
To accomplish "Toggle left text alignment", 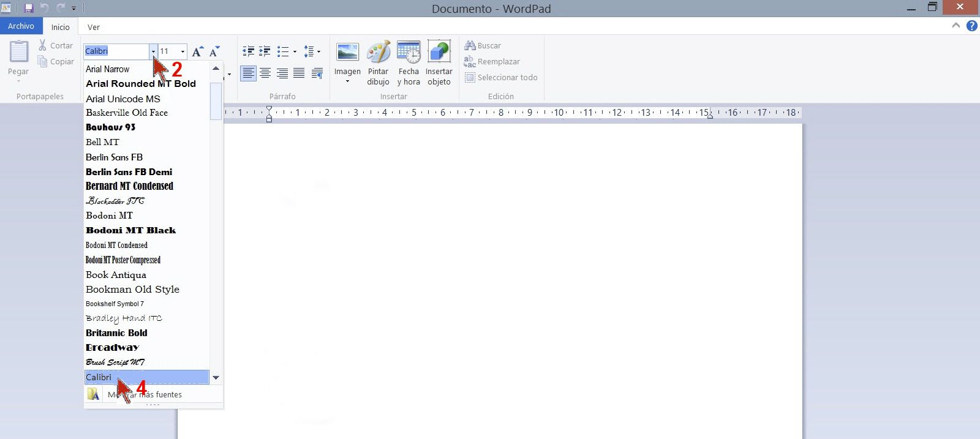I will (x=248, y=73).
